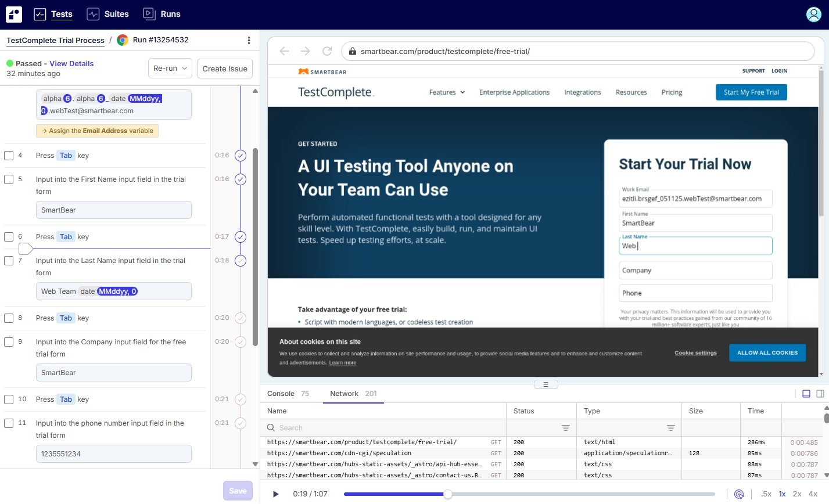
Task: Click the Save button
Action: click(x=238, y=491)
